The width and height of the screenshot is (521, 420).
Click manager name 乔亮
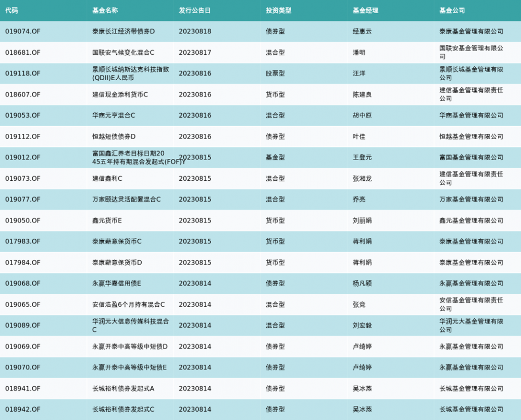click(359, 200)
